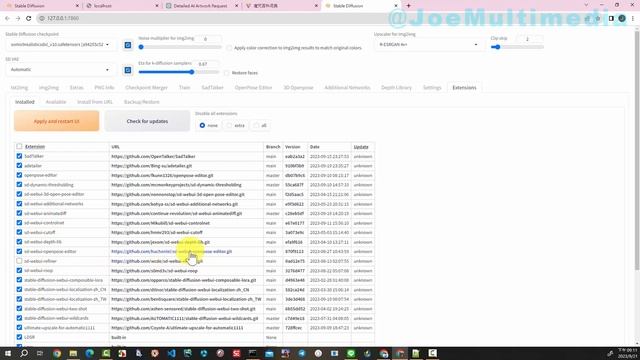Open Visual Studio Code from taskbar
The height and width of the screenshot is (360, 640).
click(x=171, y=353)
